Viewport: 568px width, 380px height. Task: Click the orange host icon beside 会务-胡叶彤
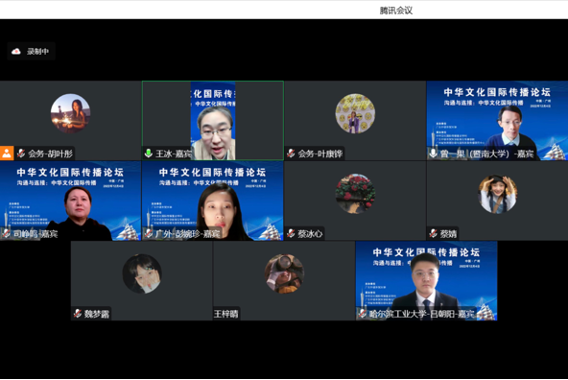pyautogui.click(x=7, y=153)
